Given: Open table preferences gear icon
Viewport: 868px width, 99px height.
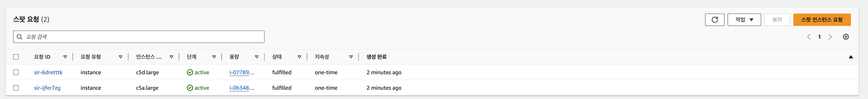Looking at the screenshot, I should pos(846,37).
